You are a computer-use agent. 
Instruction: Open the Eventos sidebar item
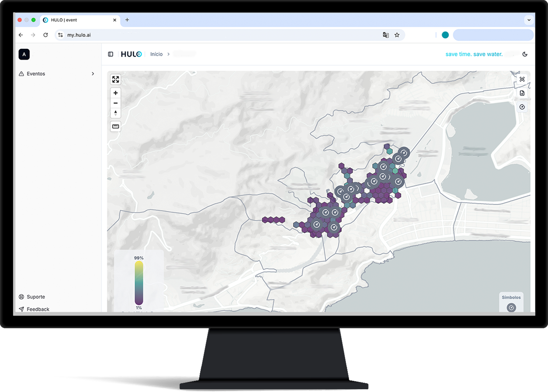tap(36, 74)
